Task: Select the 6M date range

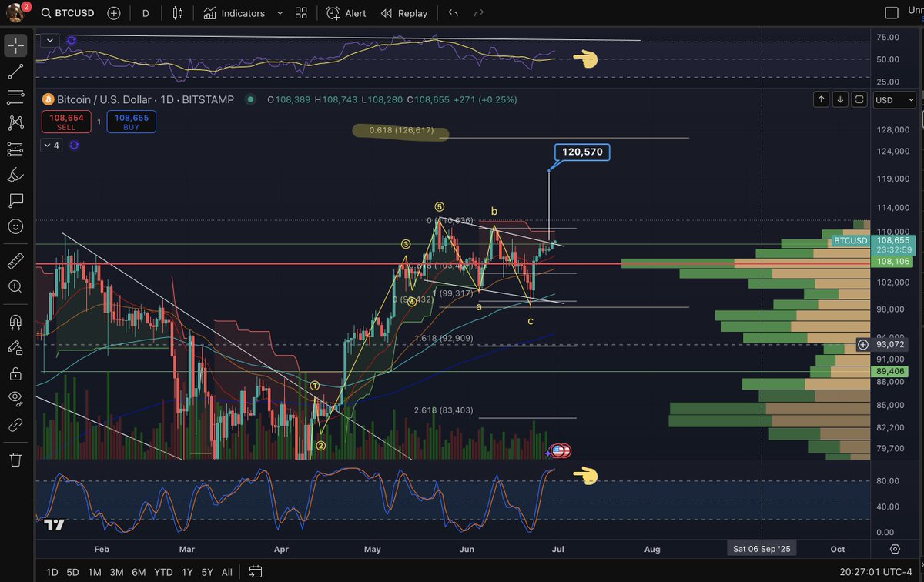Action: [x=139, y=571]
